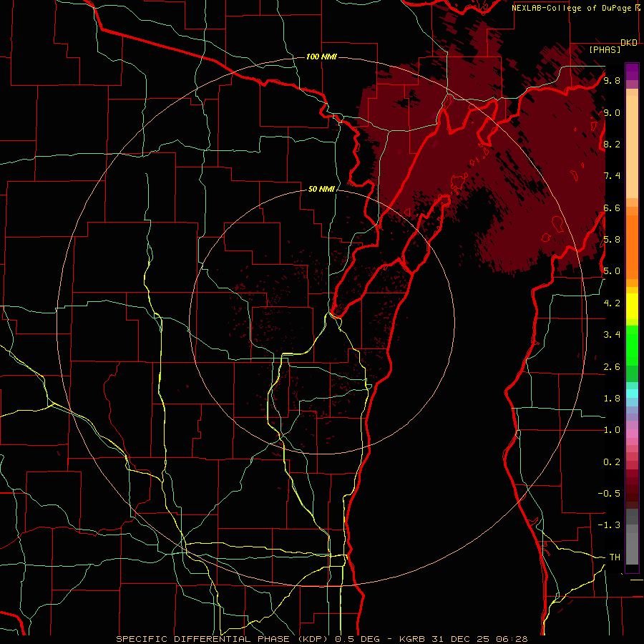Click the 100 NMI range ring label
This screenshot has height=644, width=644.
click(321, 57)
